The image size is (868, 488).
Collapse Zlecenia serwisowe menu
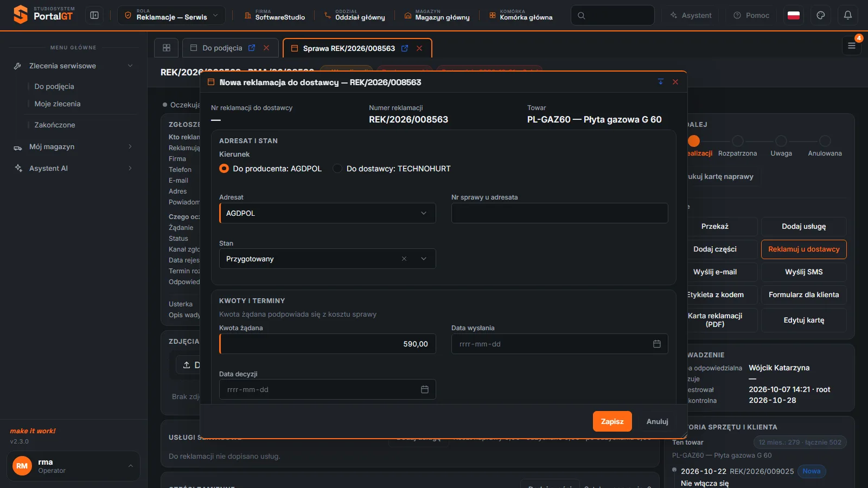pos(130,66)
